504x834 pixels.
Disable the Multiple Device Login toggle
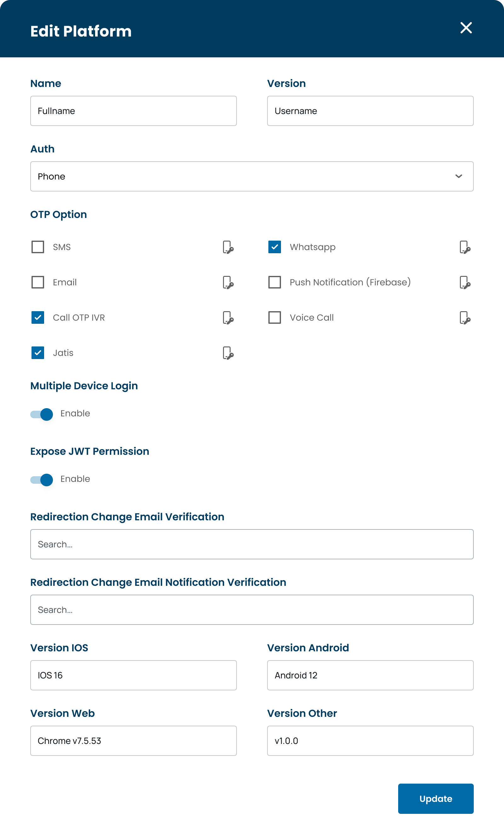click(x=42, y=414)
